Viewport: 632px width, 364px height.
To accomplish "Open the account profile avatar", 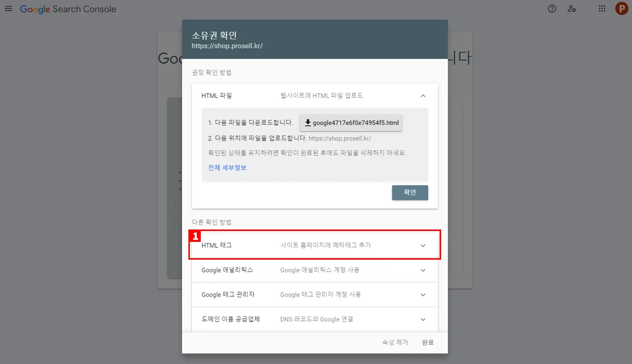I will 621,8.
